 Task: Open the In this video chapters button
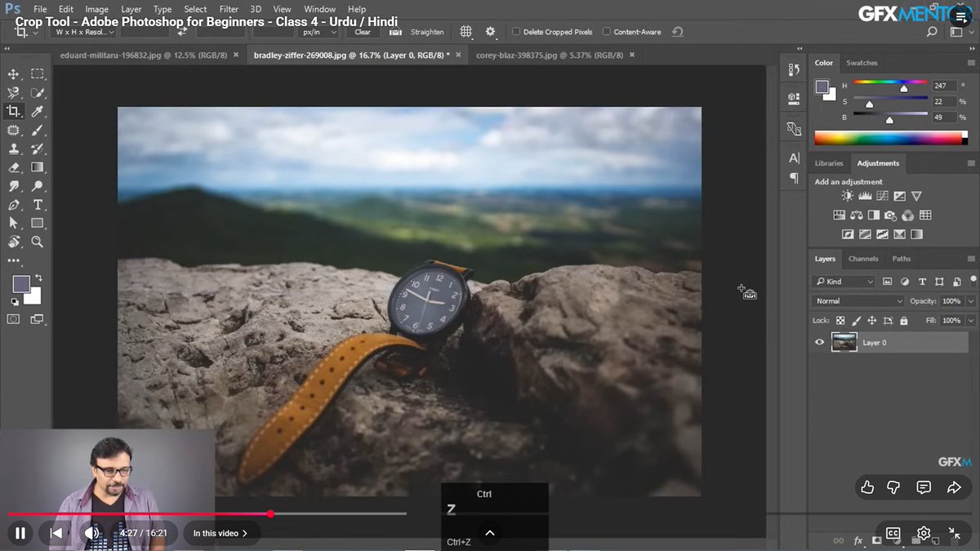coord(221,533)
